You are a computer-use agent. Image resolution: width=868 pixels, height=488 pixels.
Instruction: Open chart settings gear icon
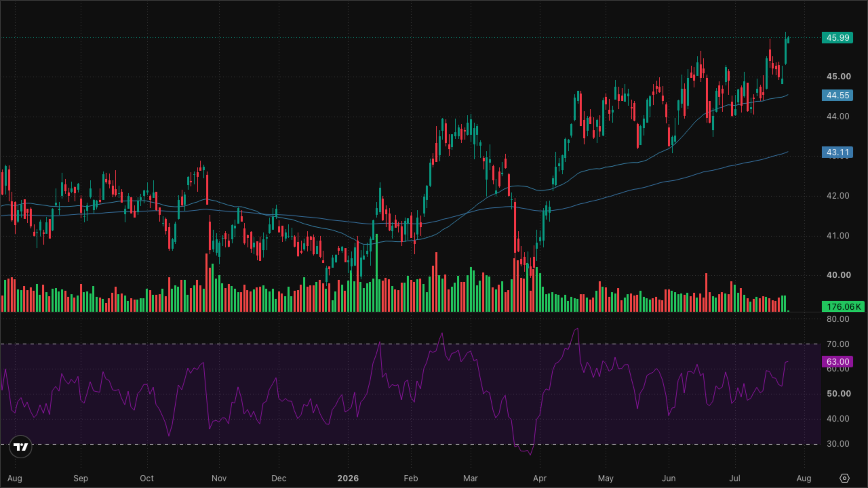coord(844,478)
